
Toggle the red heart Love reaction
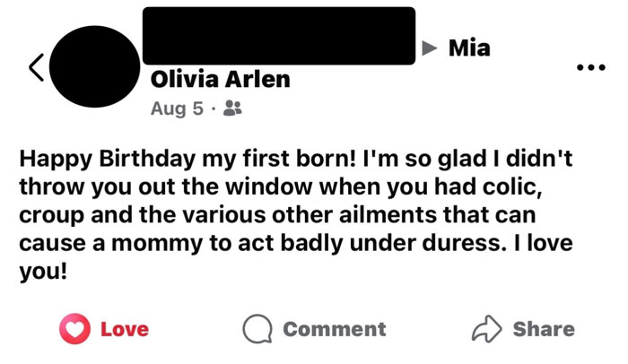pyautogui.click(x=74, y=329)
